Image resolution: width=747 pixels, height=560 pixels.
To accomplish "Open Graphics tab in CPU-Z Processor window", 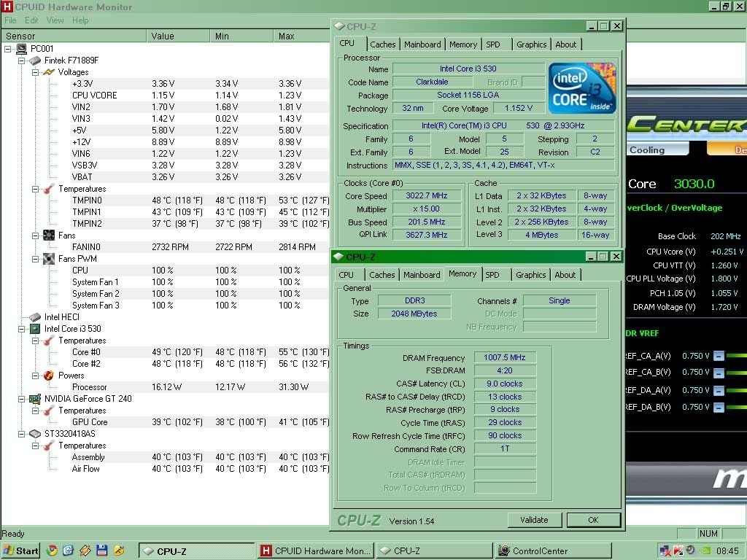I will tap(531, 44).
